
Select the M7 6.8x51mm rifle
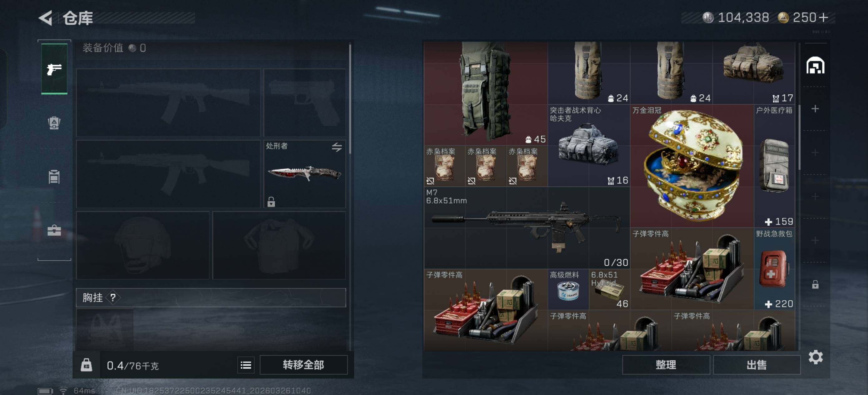pos(527,228)
